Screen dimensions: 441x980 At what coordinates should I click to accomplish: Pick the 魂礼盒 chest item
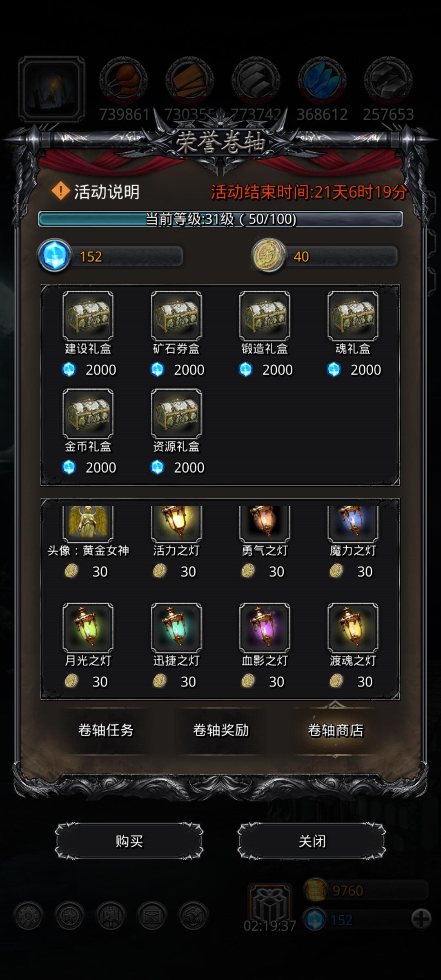[353, 316]
